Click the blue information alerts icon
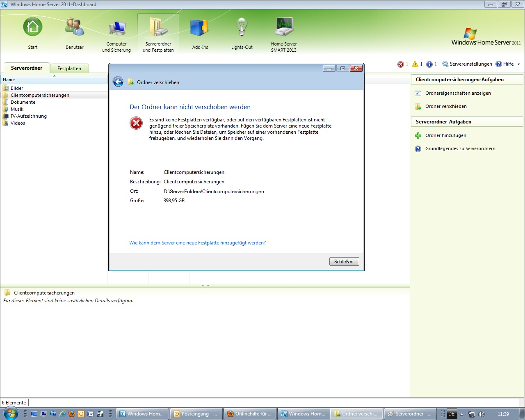 [429, 64]
